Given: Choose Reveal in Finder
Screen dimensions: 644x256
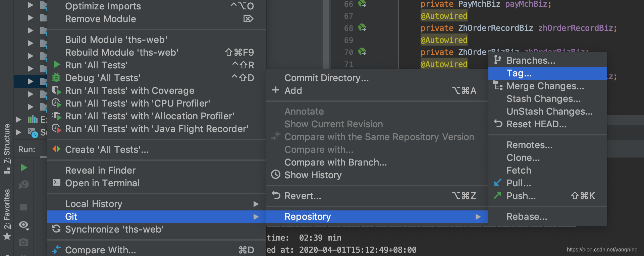Looking at the screenshot, I should 157,170.
